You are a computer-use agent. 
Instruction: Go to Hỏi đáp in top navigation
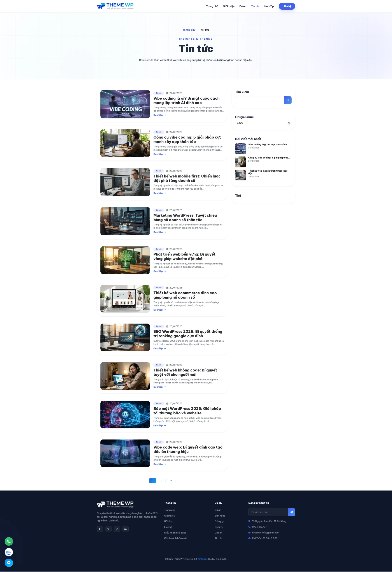269,6
